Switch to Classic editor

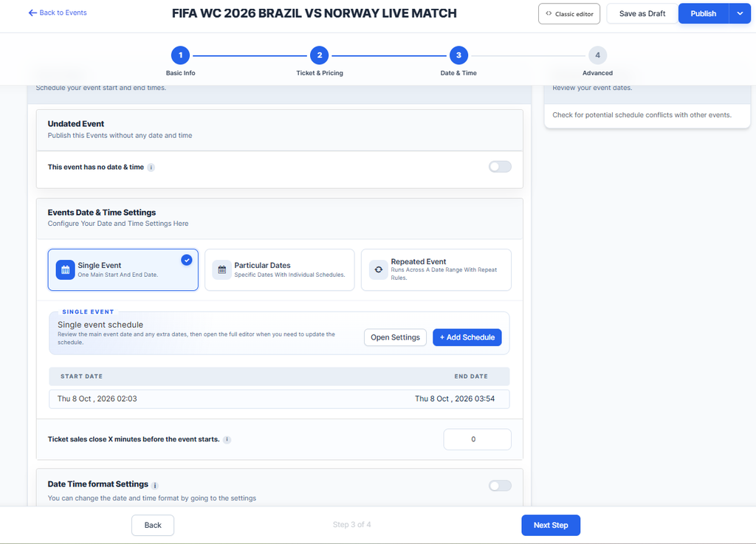pos(569,13)
